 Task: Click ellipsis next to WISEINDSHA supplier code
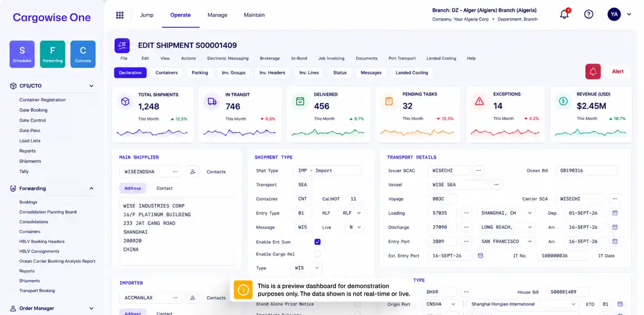click(x=175, y=172)
